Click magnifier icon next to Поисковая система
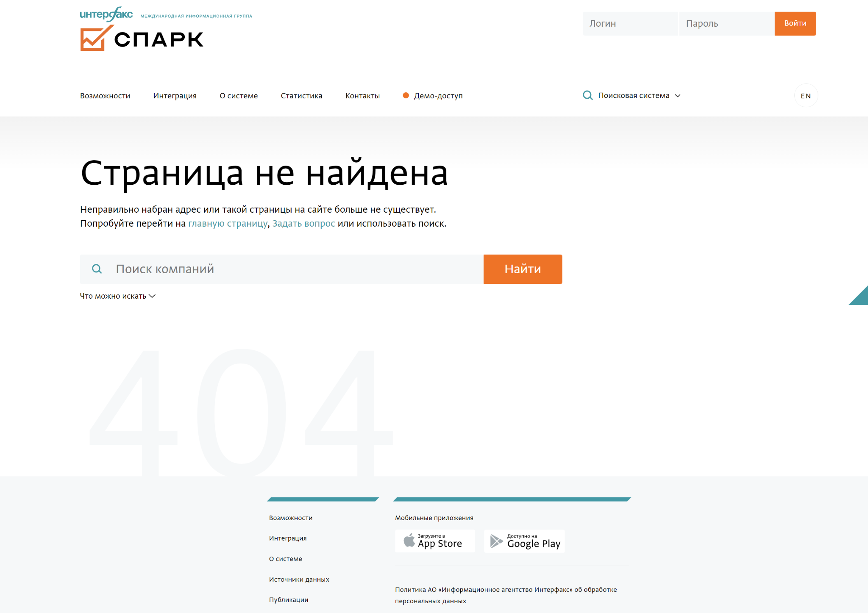This screenshot has height=613, width=868. (587, 95)
